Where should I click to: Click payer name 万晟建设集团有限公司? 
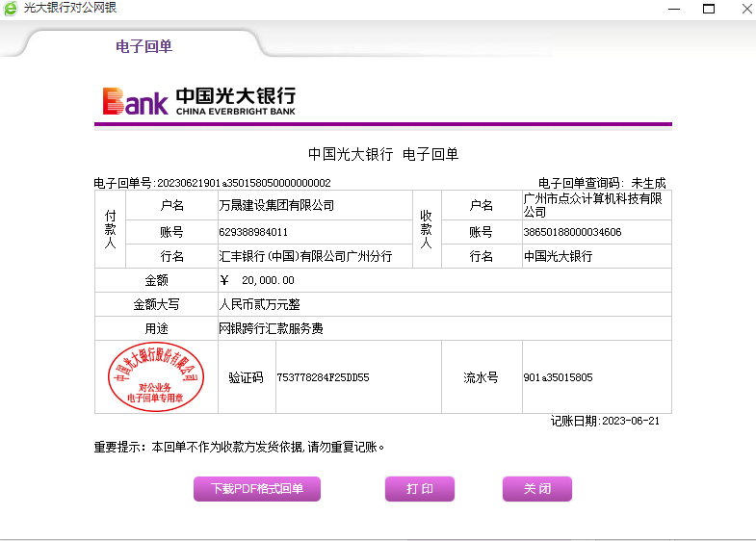(276, 205)
